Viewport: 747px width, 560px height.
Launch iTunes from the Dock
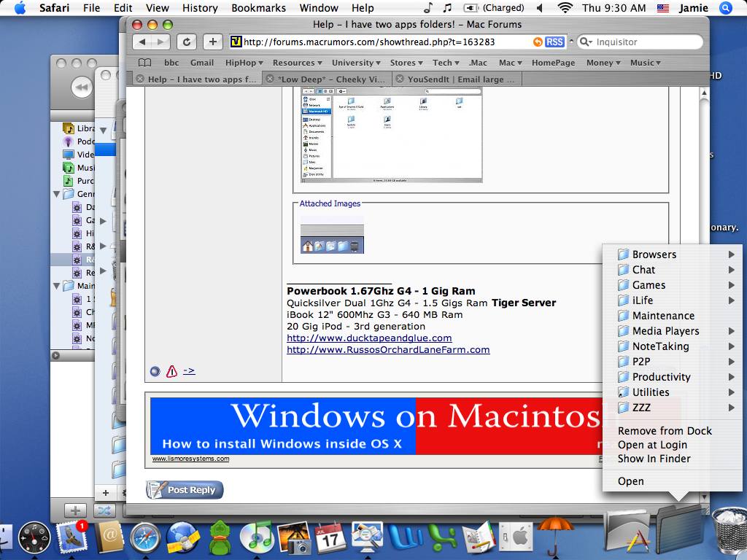pyautogui.click(x=256, y=538)
